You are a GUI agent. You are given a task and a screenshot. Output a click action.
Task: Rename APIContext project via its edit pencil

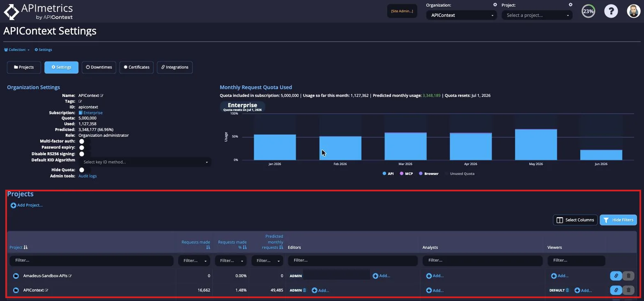[46, 290]
